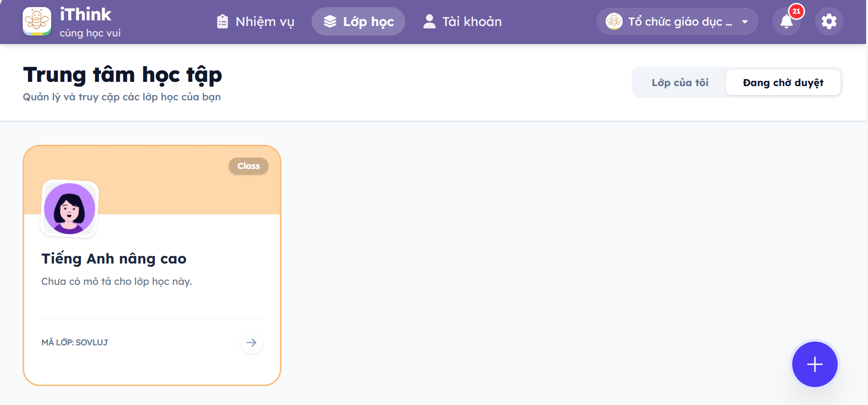Open the iThink bee logo home icon
This screenshot has height=405, width=868.
click(37, 21)
